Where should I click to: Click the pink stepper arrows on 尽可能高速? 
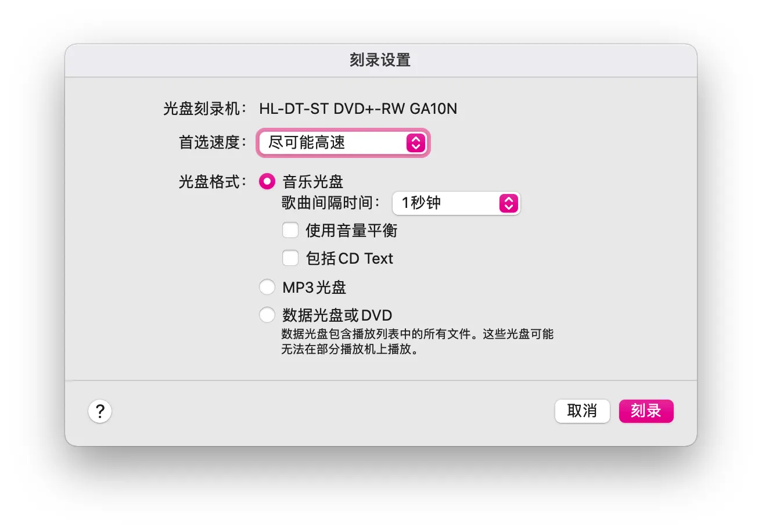tap(416, 143)
